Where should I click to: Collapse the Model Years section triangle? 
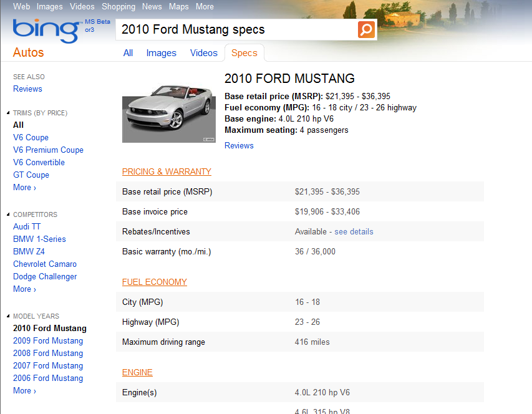[8, 316]
